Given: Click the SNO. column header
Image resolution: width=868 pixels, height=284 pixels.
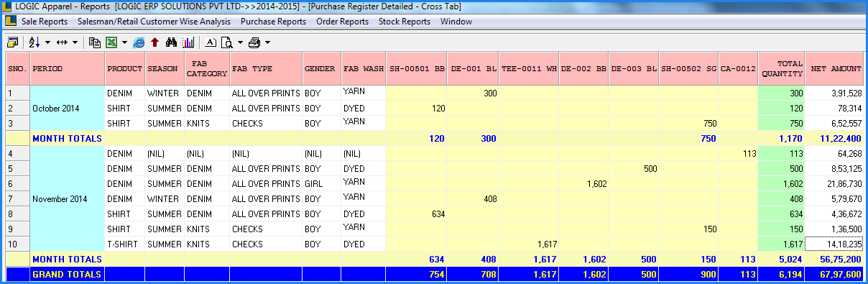Looking at the screenshot, I should [x=18, y=69].
